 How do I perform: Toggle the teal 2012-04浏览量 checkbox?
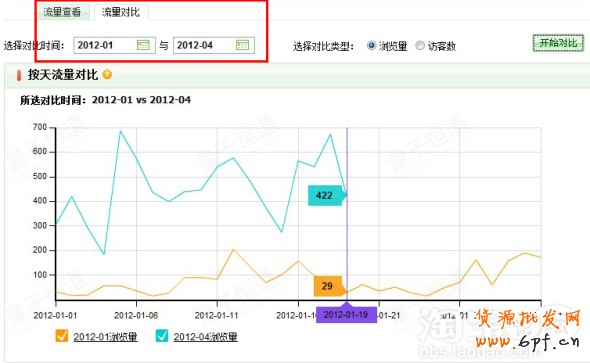tap(162, 336)
